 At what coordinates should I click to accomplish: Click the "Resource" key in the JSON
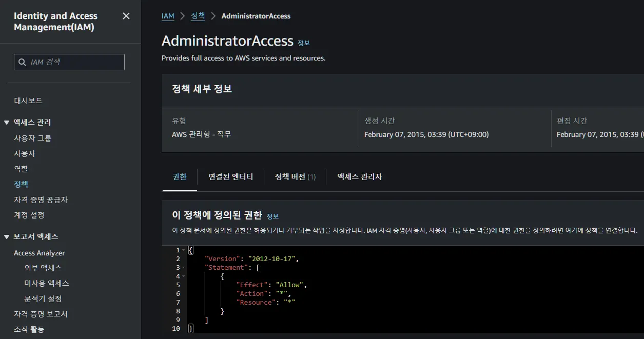tap(256, 303)
